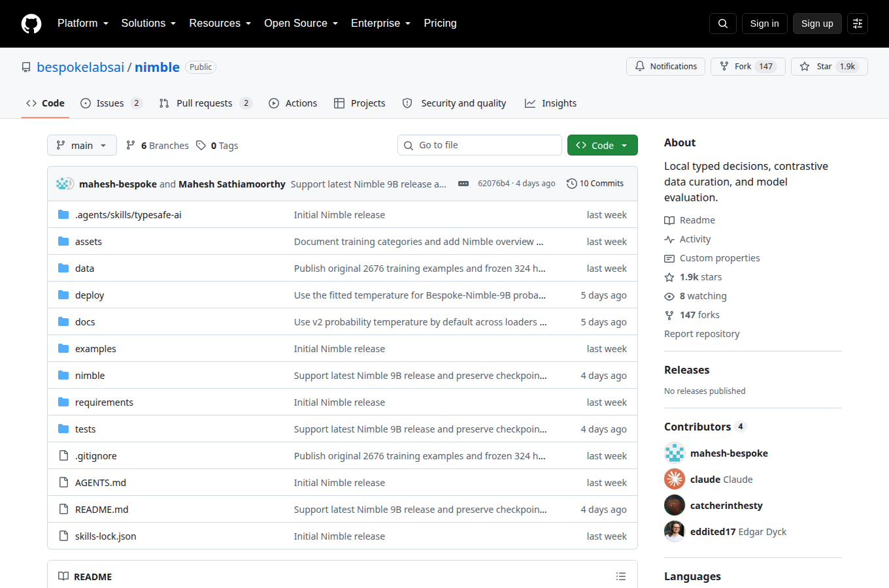The height and width of the screenshot is (588, 889).
Task: View the 0 Tags link
Action: (218, 146)
